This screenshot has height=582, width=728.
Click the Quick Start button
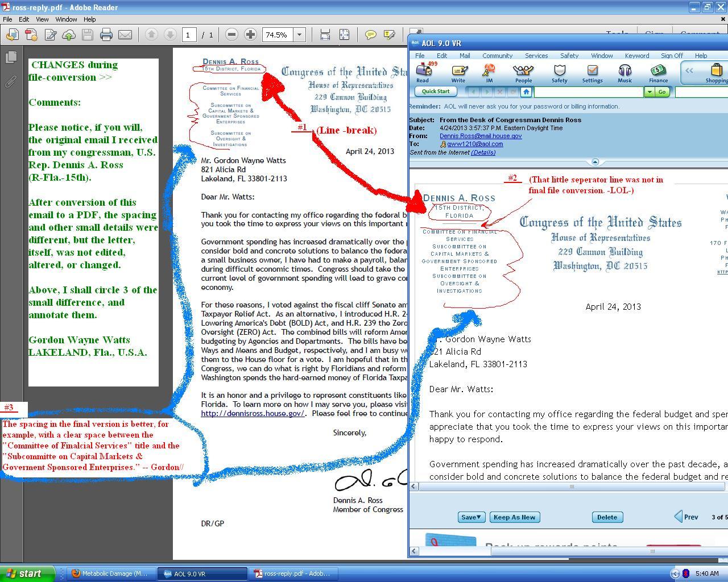point(436,92)
